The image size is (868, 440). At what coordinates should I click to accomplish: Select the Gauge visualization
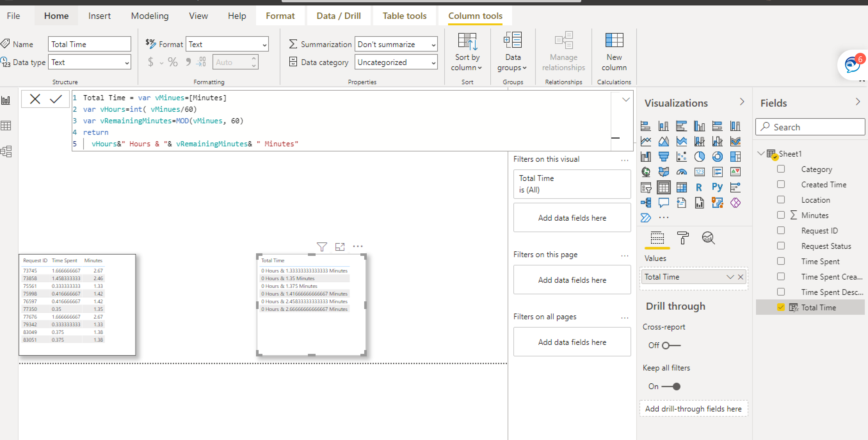coord(682,172)
